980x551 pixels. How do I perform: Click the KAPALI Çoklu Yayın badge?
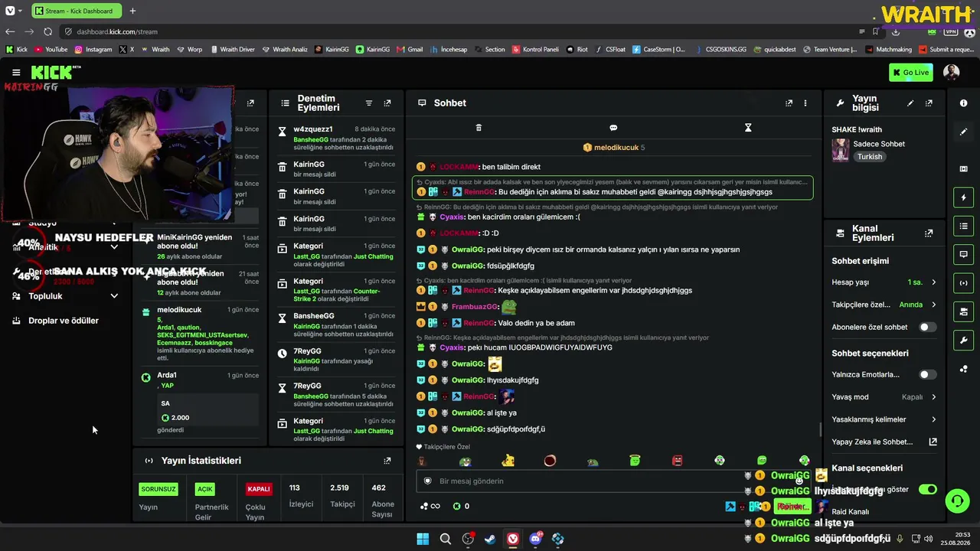[x=259, y=489]
